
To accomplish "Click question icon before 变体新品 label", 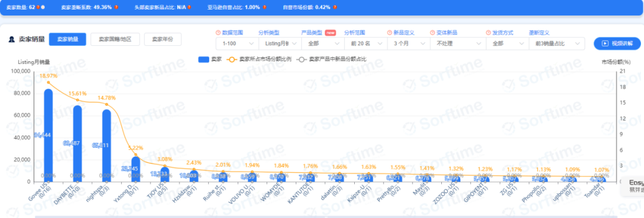I will coord(432,32).
